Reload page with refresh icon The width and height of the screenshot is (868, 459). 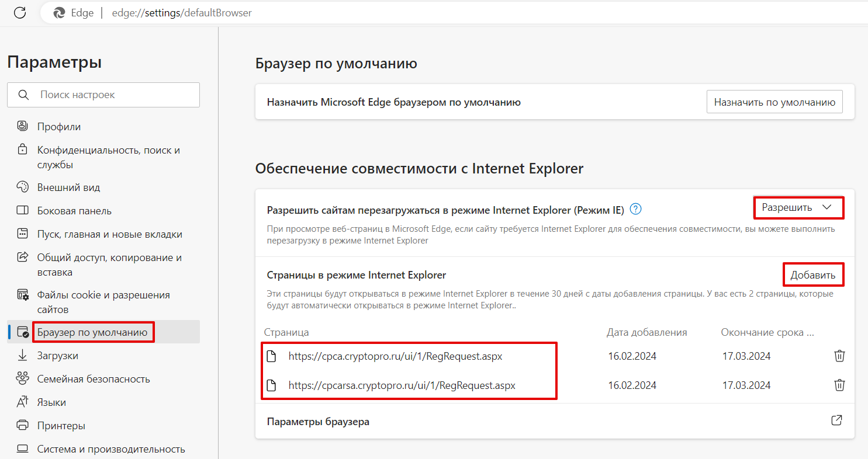point(20,13)
